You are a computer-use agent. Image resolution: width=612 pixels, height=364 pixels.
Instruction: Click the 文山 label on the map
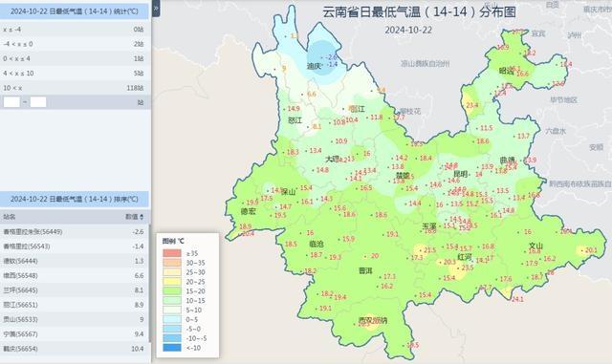click(535, 246)
